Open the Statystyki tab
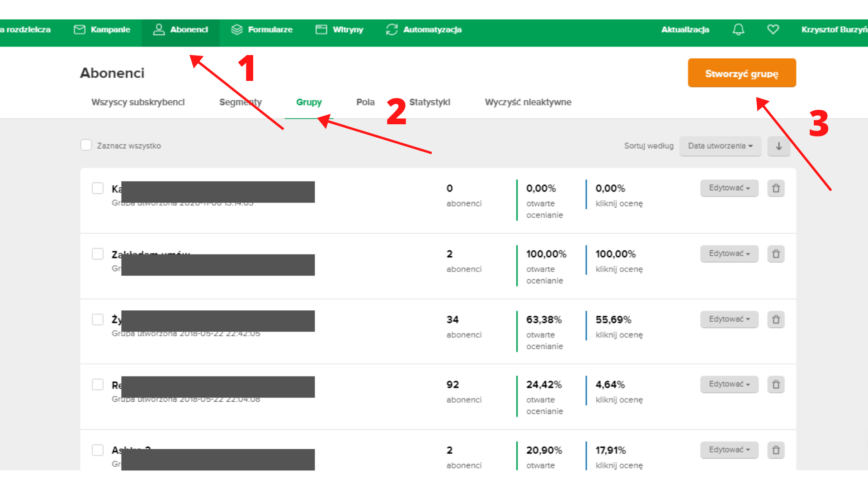This screenshot has height=488, width=868. coord(429,102)
